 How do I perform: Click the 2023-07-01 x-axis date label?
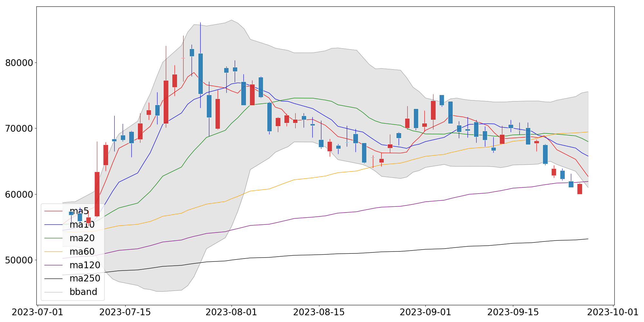coord(38,312)
